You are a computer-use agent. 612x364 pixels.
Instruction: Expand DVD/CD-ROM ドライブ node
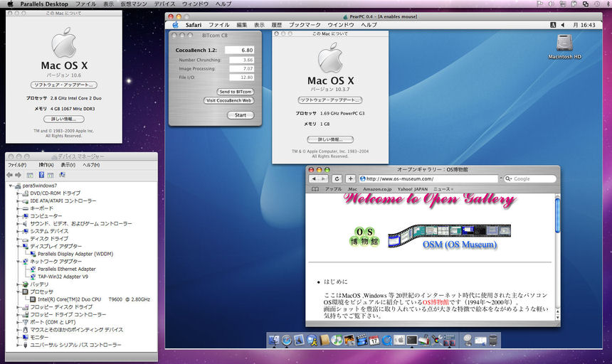18,193
